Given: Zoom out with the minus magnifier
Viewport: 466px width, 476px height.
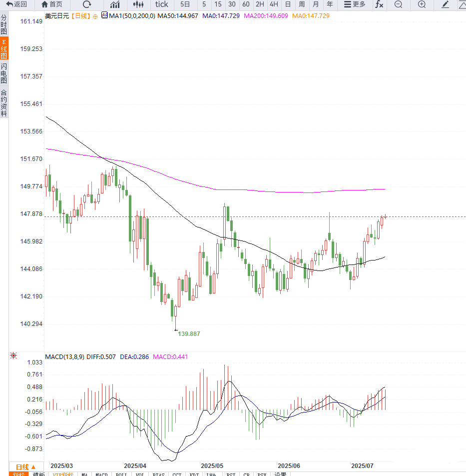Looking at the screenshot, I should 399,4.
